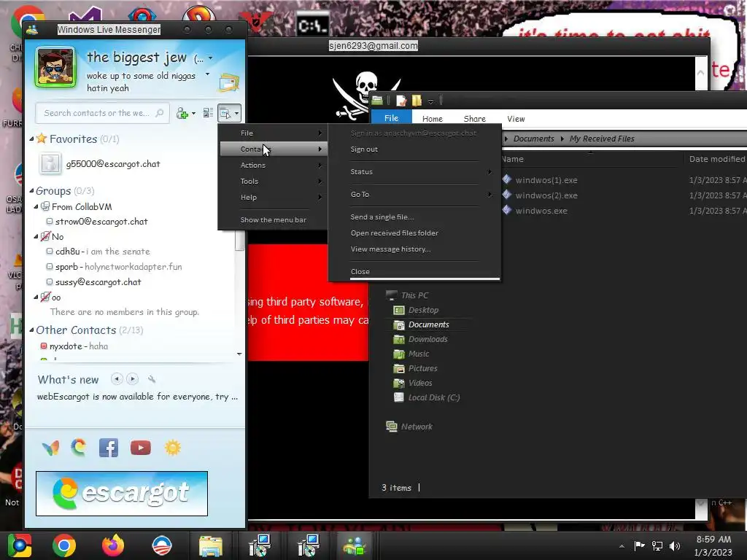Select contact nyxdote
This screenshot has height=560, width=747.
[79, 346]
